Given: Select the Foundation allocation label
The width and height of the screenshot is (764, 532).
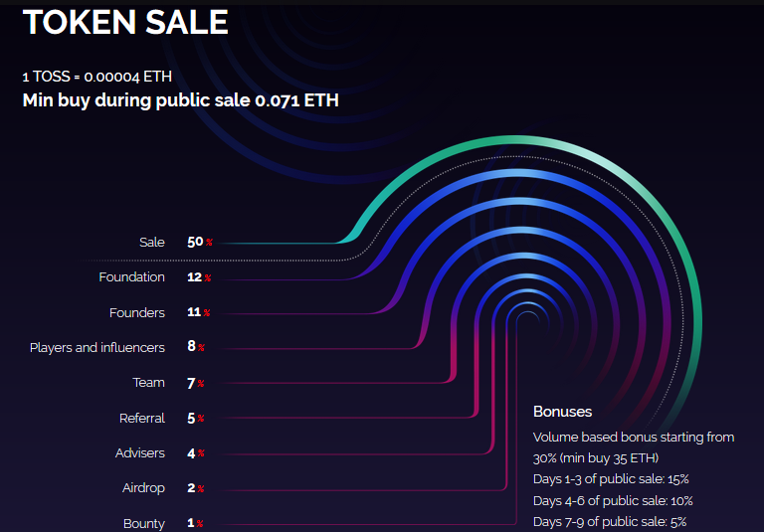Looking at the screenshot, I should (x=131, y=277).
